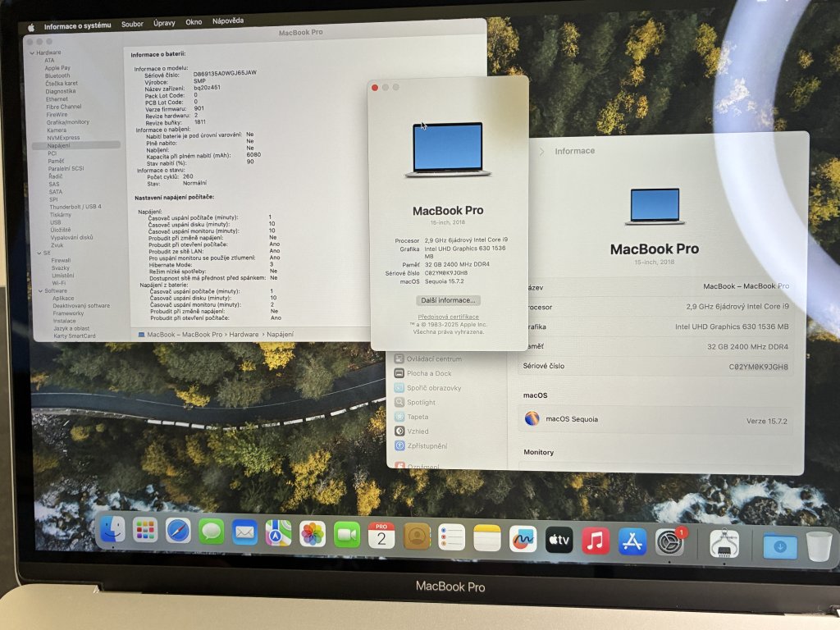Open the Okno menu
840x630 pixels.
tap(194, 22)
